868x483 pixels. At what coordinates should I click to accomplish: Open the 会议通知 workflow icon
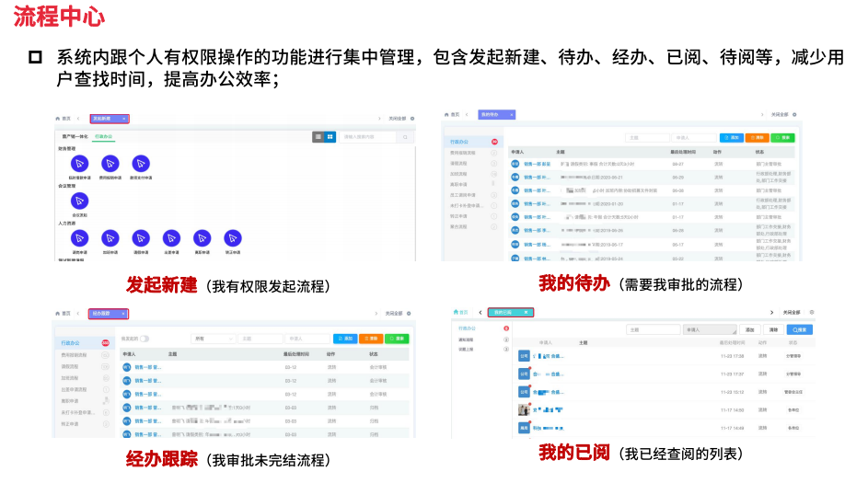point(79,201)
